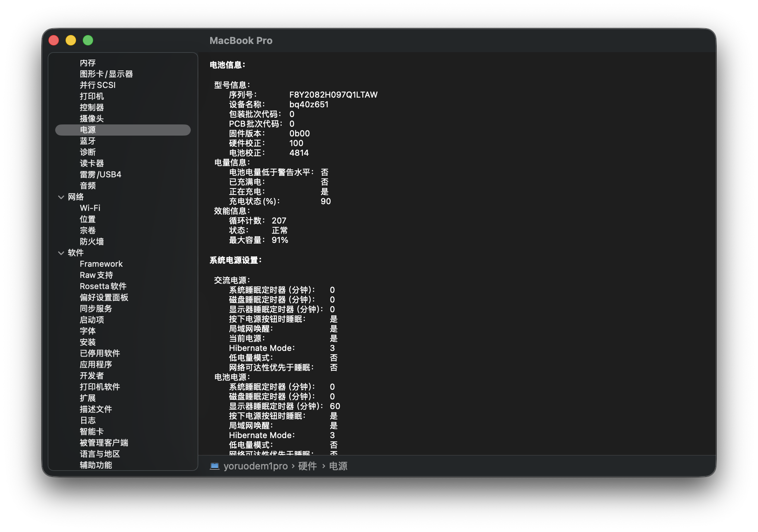Select 偏好设置面板 sidebar item
This screenshot has width=758, height=532.
pyautogui.click(x=104, y=298)
